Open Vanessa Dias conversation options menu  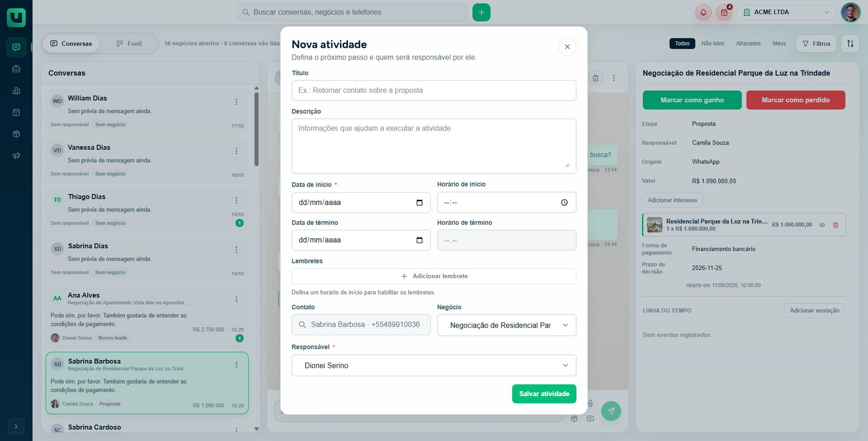(x=236, y=151)
